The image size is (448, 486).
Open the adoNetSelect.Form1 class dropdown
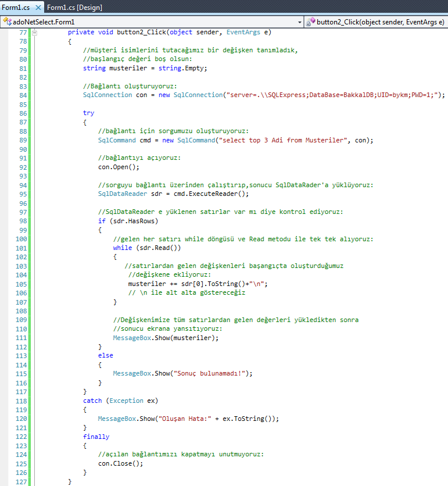pos(300,22)
